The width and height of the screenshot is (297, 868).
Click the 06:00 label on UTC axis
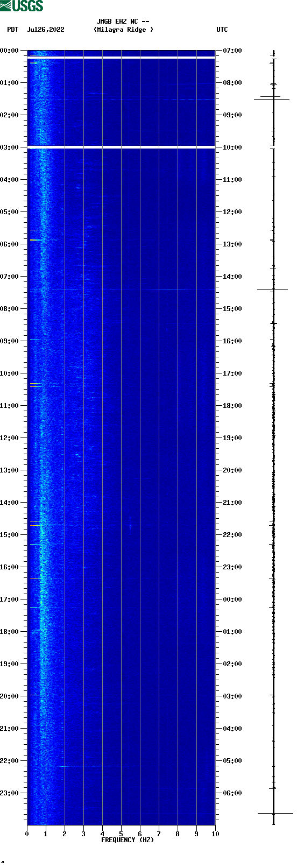click(x=232, y=793)
